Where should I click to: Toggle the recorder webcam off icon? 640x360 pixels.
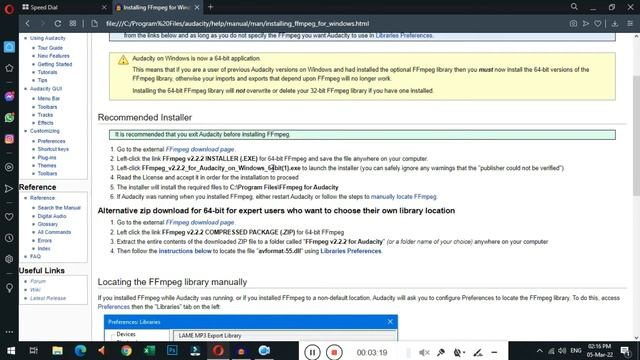pos(459,352)
